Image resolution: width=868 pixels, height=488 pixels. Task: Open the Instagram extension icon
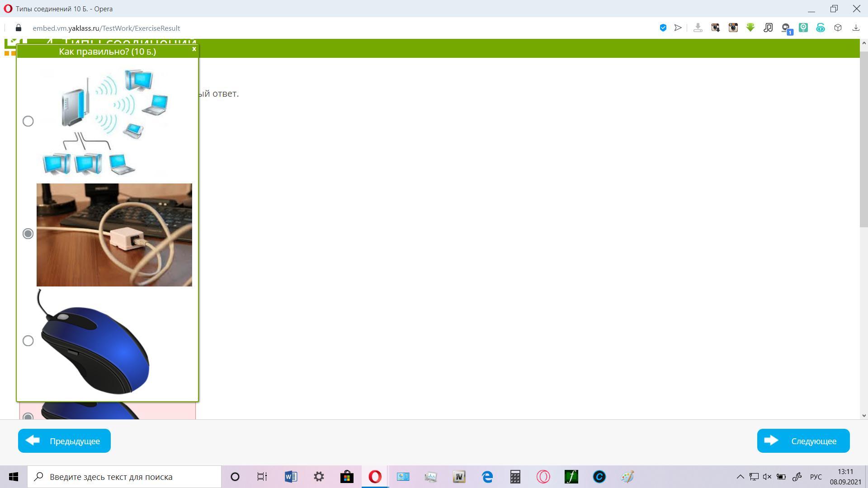[733, 28]
